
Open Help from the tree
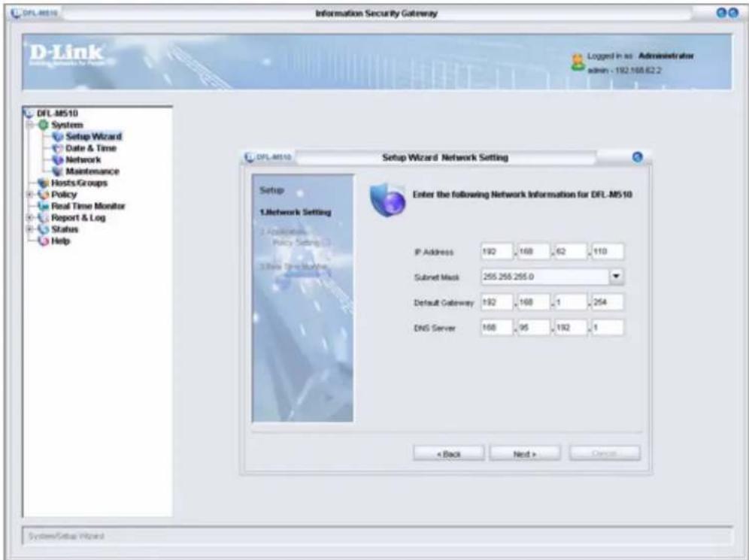coord(61,241)
